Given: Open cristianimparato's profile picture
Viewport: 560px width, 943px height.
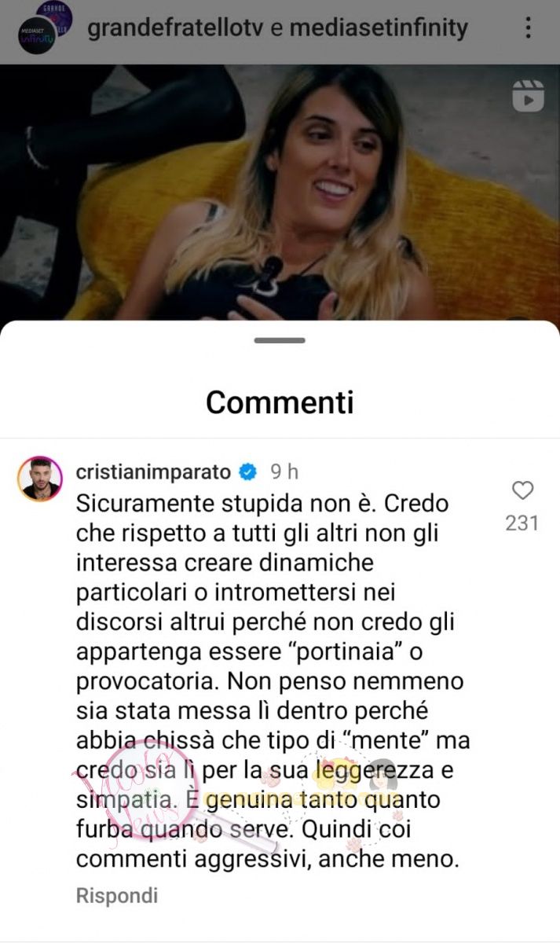Looking at the screenshot, I should coord(39,478).
